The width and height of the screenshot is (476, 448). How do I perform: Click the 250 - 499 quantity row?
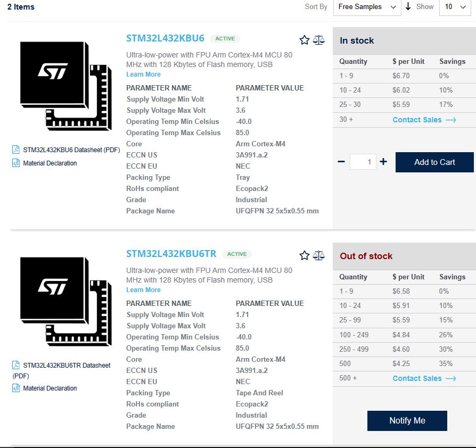click(x=404, y=349)
